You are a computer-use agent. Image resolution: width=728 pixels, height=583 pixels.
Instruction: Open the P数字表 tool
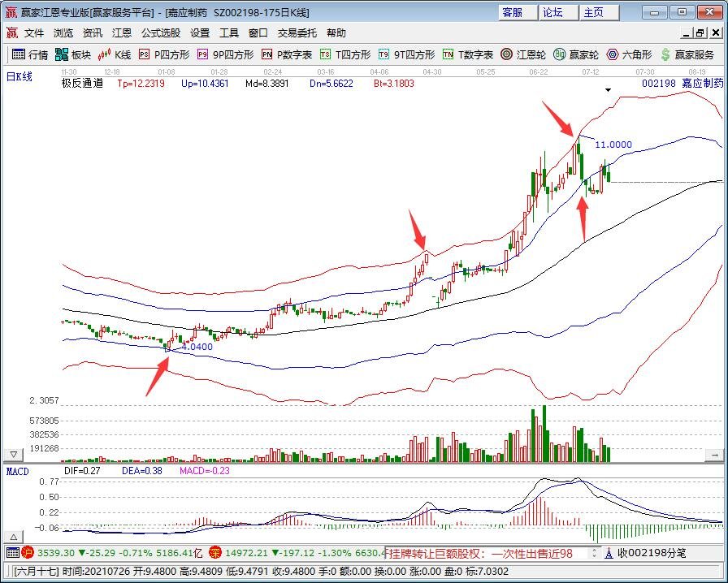(x=287, y=54)
